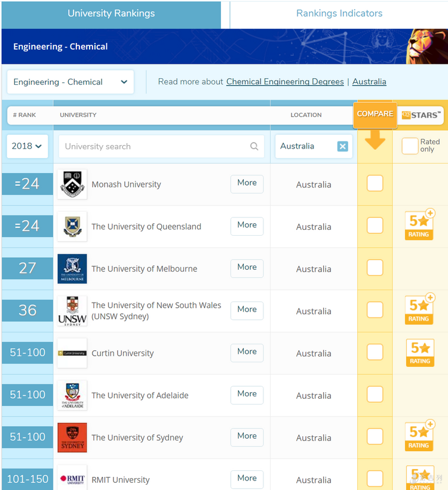This screenshot has height=490, width=448.
Task: Click More for University of Queensland
Action: [247, 226]
